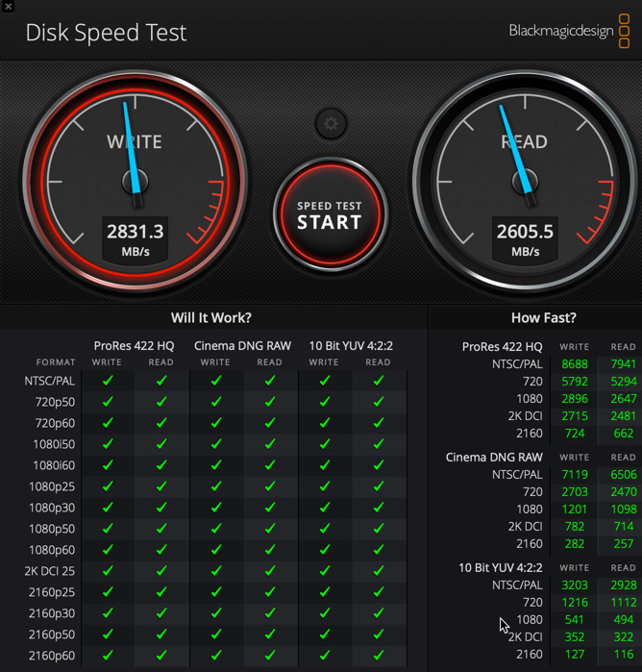Select the 1080i60 format row label
The image size is (642, 672).
coord(54,465)
